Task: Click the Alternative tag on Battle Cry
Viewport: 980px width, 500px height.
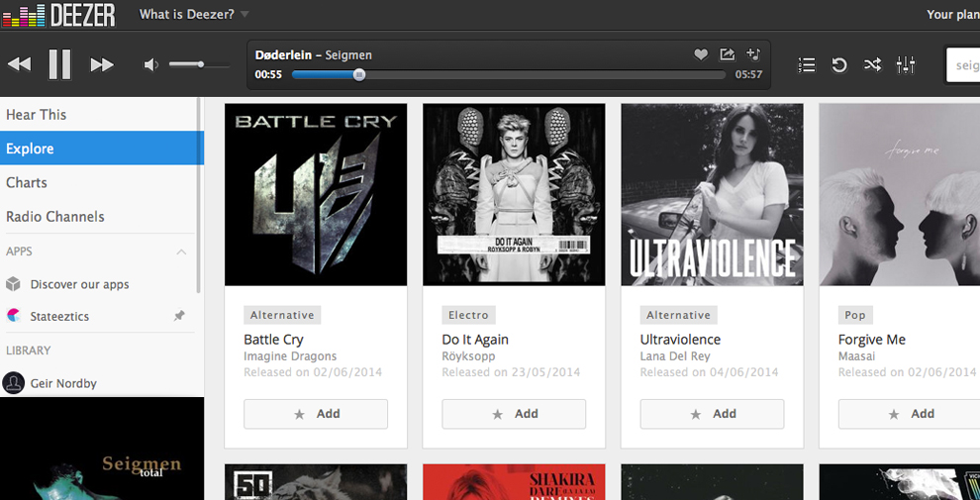Action: coord(282,315)
